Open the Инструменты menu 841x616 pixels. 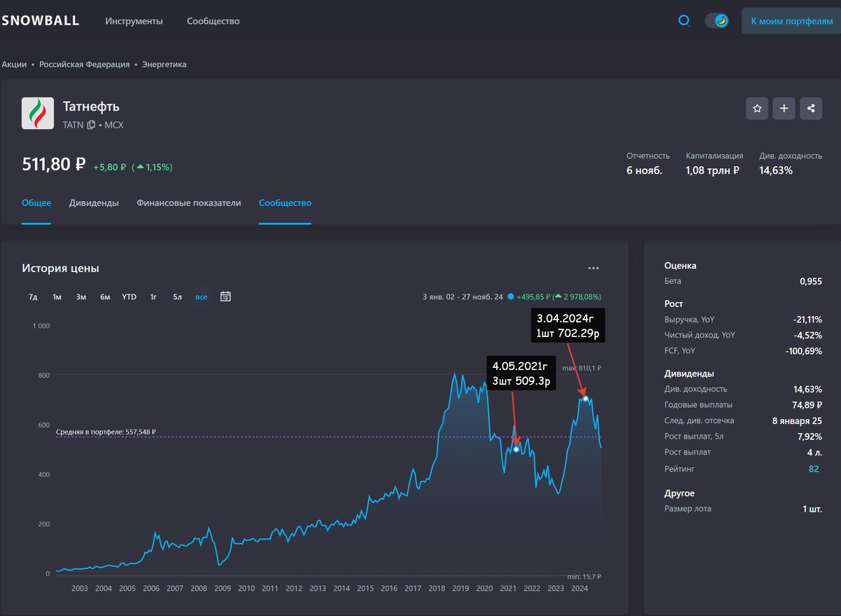(x=134, y=21)
